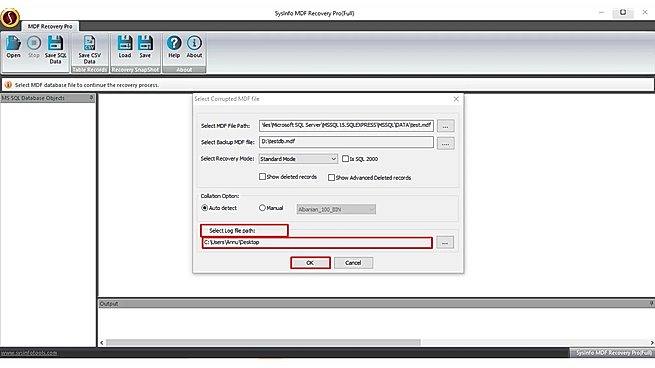This screenshot has height=368, width=655.
Task: Check Show Advanced Deleted records
Action: (331, 178)
